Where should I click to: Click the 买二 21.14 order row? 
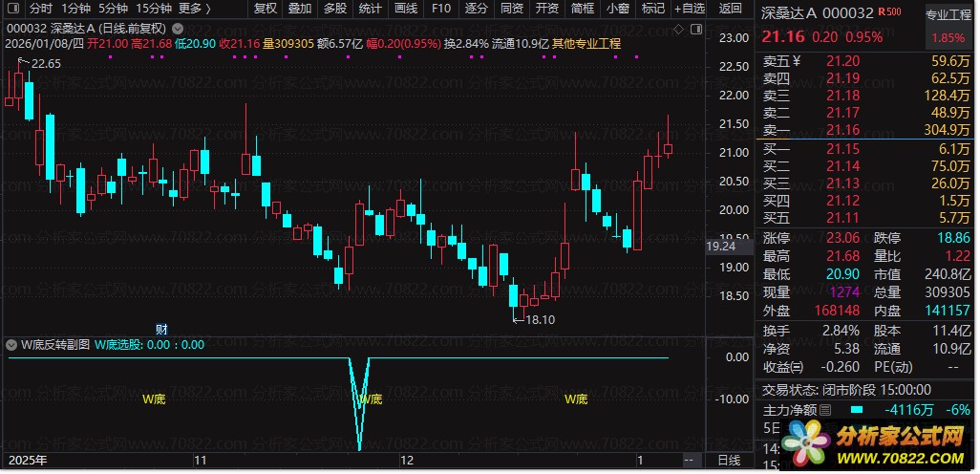866,165
